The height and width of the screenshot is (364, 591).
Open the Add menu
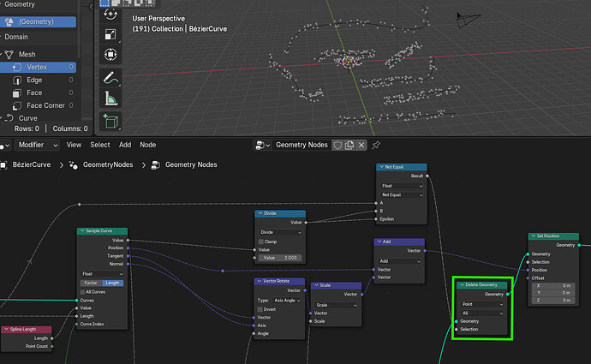pos(125,145)
